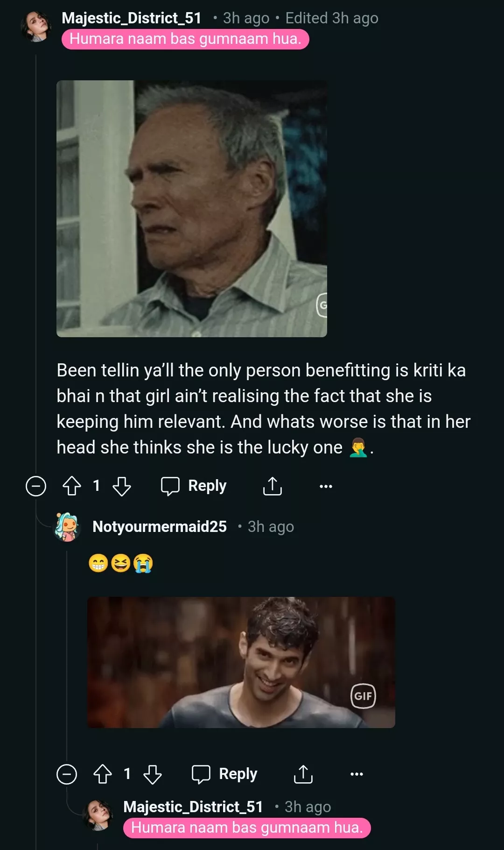Downvote Notyourmermaid25's reply

click(152, 773)
